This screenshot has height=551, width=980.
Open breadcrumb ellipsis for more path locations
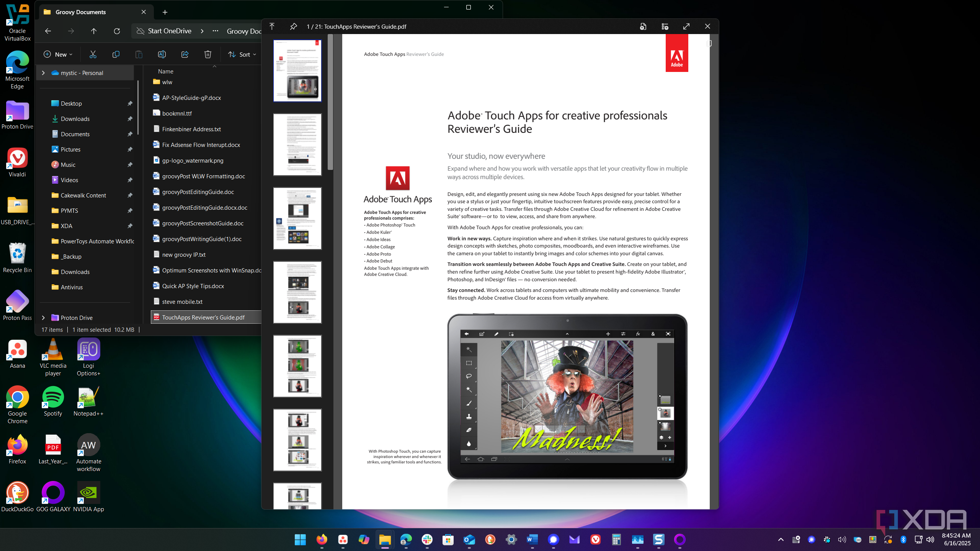(216, 31)
